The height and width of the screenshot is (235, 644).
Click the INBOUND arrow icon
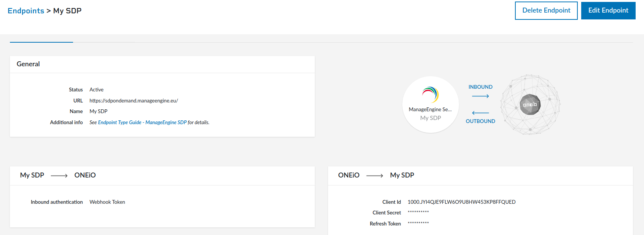[x=480, y=96]
